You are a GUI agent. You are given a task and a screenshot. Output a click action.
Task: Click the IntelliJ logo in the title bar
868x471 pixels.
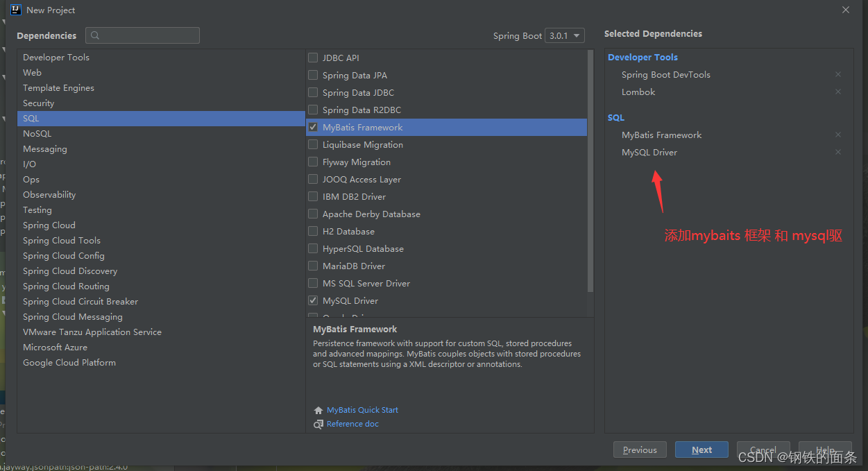[x=16, y=10]
